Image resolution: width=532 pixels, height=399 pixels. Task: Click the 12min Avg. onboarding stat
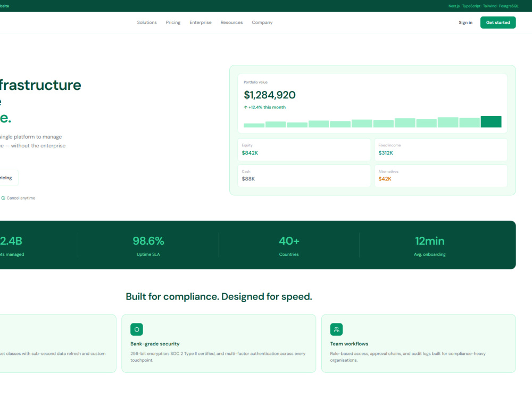click(x=429, y=245)
